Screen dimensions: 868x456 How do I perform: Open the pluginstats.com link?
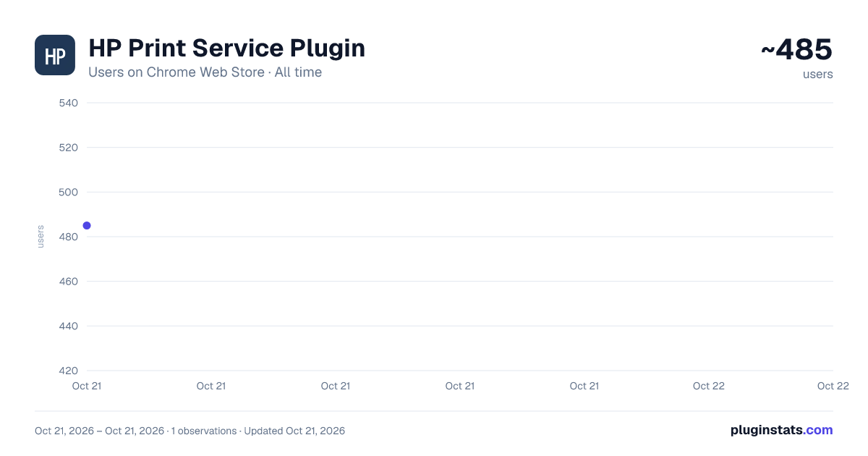pyautogui.click(x=781, y=430)
